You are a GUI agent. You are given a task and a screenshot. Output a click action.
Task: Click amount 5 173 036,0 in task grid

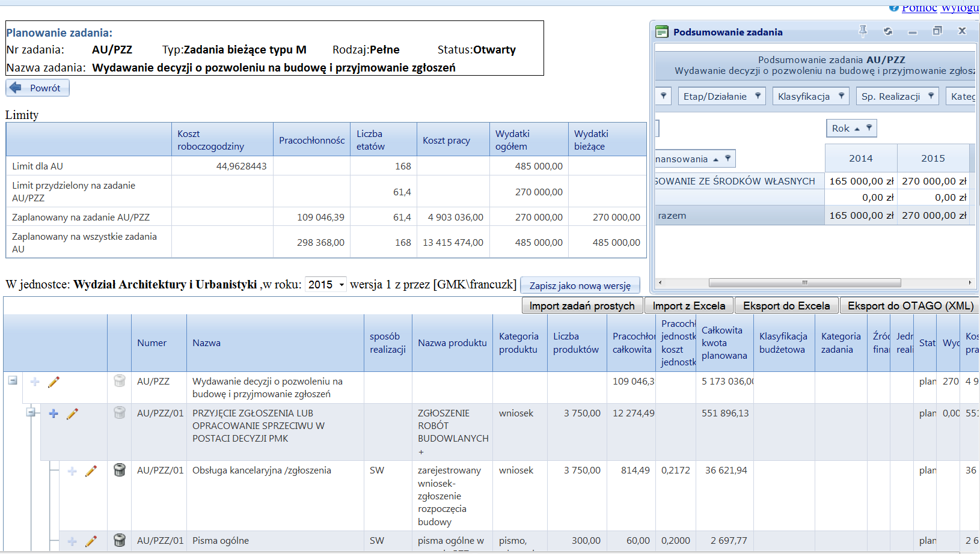pyautogui.click(x=727, y=381)
